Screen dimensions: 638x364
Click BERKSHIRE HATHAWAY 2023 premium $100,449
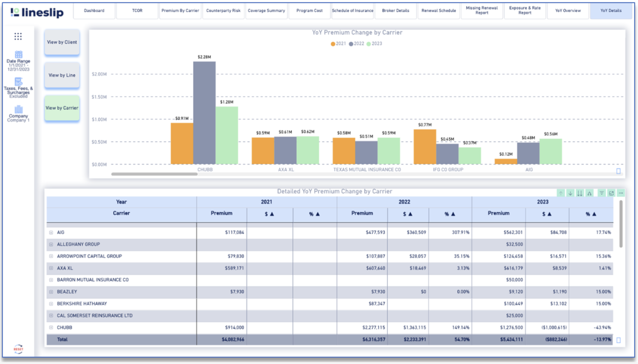coord(513,304)
